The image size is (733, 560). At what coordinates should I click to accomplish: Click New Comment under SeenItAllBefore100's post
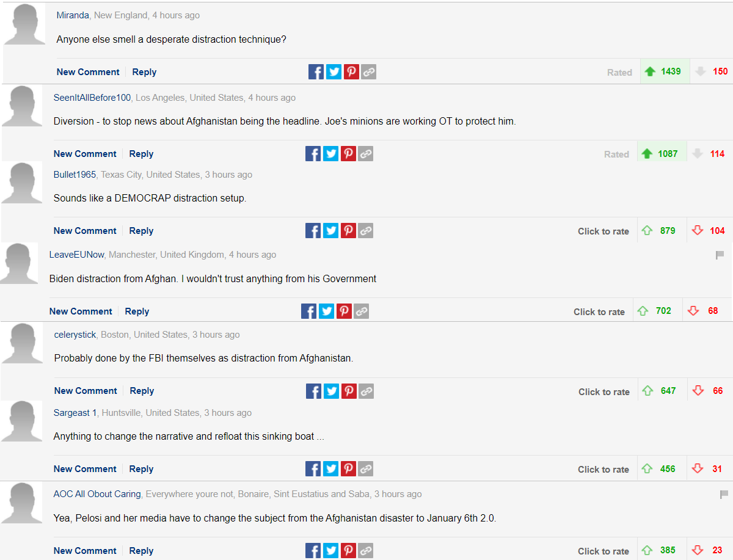click(85, 154)
